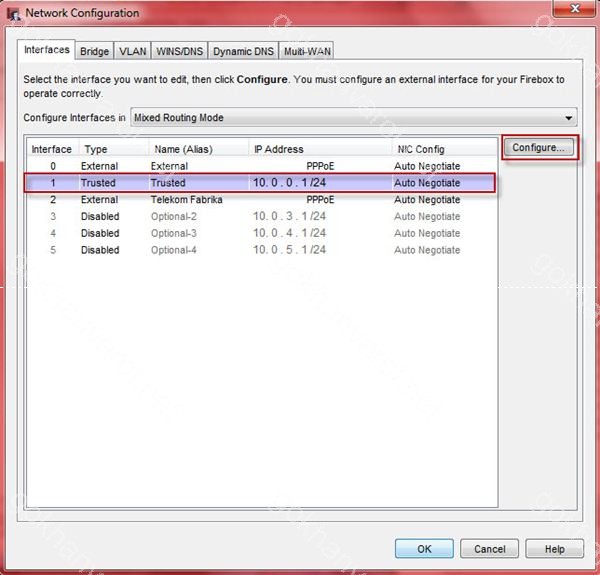Open the Multi-WAN tab

coord(308,51)
